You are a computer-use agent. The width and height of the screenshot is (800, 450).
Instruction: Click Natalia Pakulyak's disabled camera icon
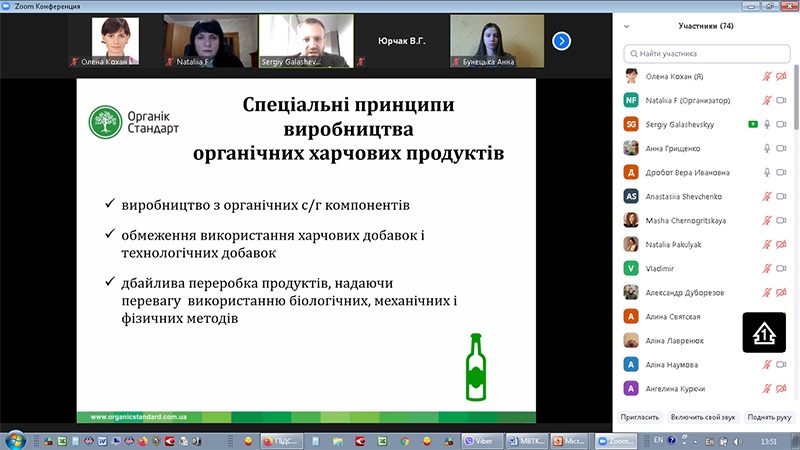pyautogui.click(x=781, y=244)
